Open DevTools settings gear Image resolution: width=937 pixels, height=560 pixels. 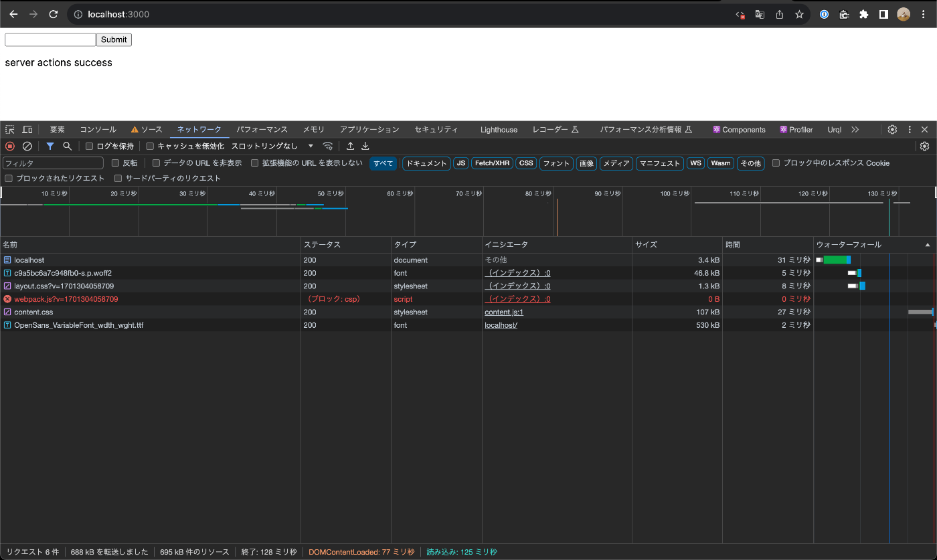(x=892, y=129)
